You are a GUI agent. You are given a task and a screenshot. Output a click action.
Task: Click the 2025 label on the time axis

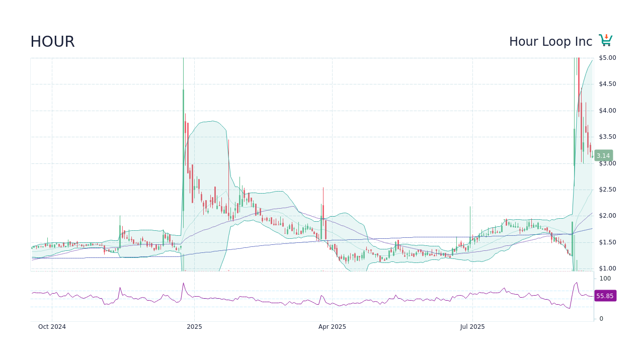194,326
